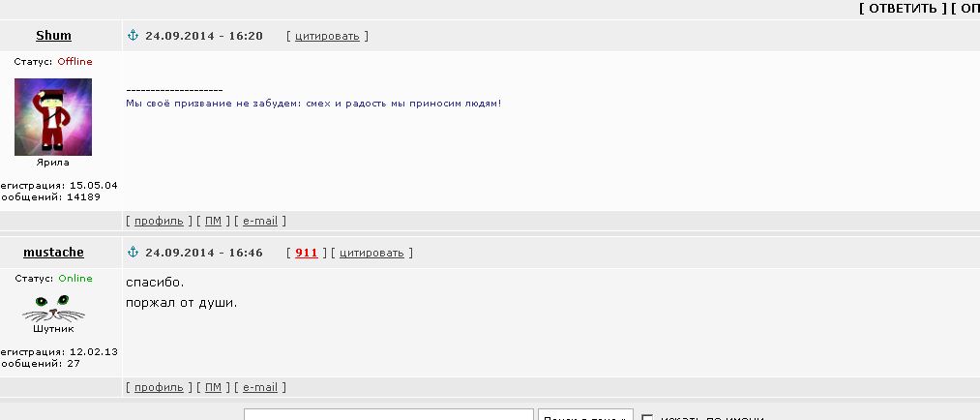Click the red 911 report link
Image resolution: width=980 pixels, height=420 pixels.
pos(307,253)
